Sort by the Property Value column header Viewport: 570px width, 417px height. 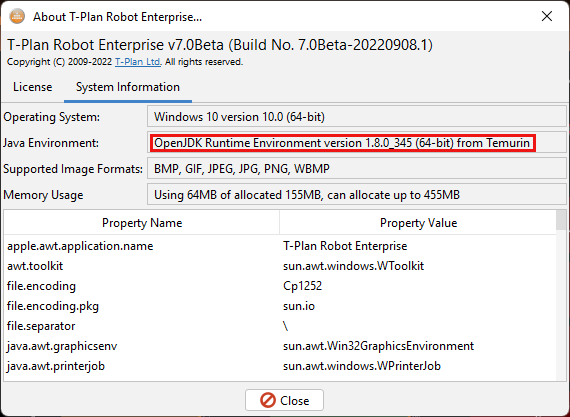coord(418,222)
